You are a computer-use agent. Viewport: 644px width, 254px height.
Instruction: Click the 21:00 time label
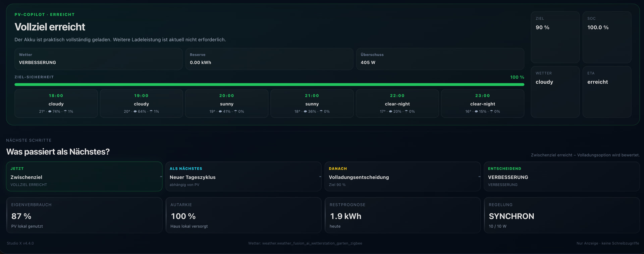point(312,96)
